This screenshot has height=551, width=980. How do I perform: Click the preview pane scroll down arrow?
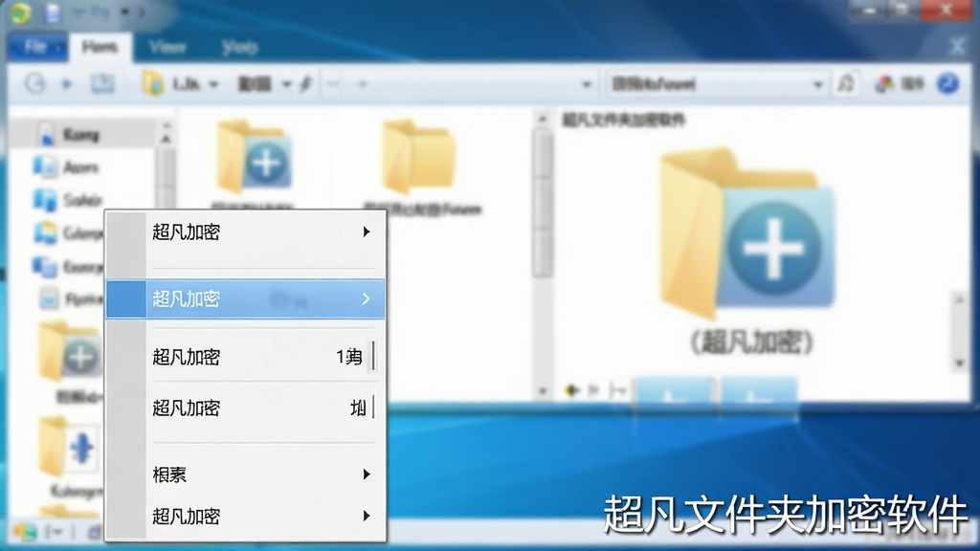point(960,363)
